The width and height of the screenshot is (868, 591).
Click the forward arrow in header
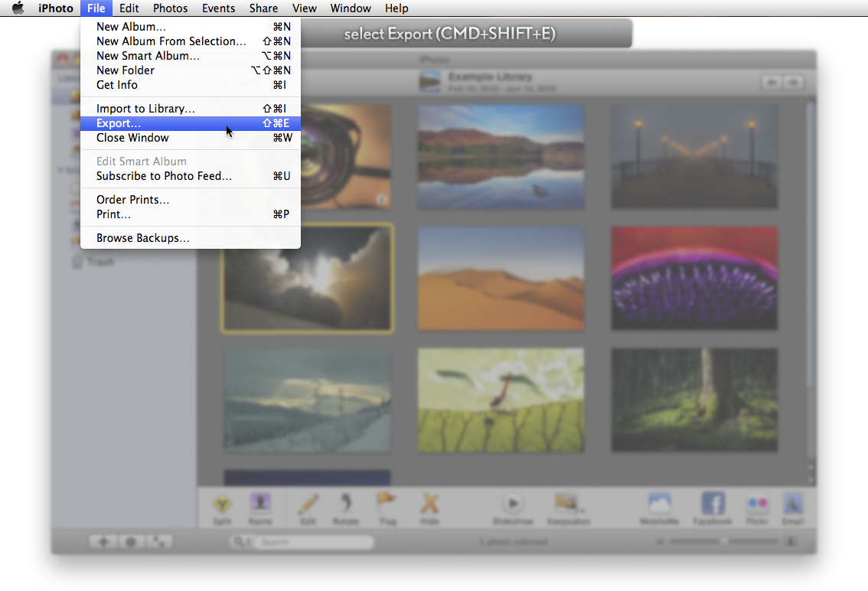point(793,83)
